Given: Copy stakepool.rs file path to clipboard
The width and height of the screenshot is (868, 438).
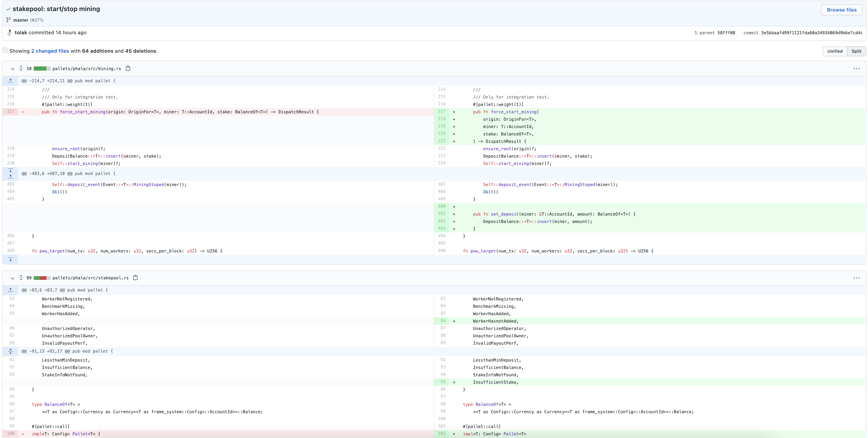Looking at the screenshot, I should pos(135,278).
